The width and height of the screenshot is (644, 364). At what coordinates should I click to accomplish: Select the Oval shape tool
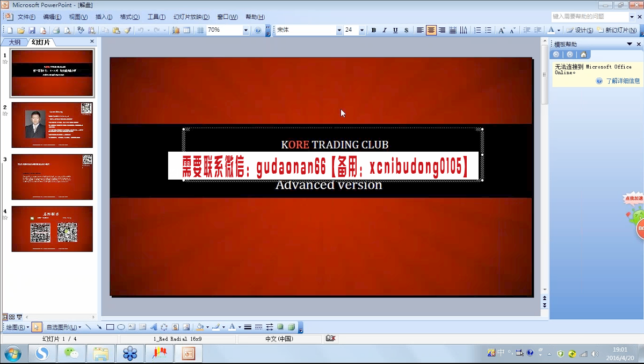(x=121, y=327)
